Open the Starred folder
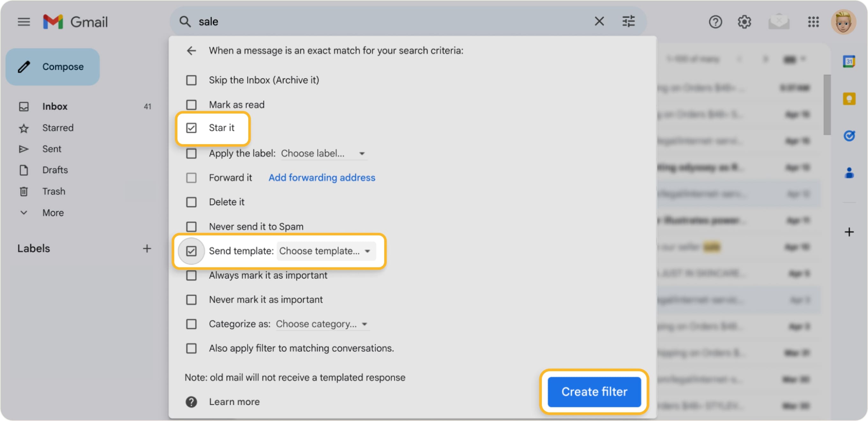This screenshot has height=421, width=868. (x=58, y=128)
